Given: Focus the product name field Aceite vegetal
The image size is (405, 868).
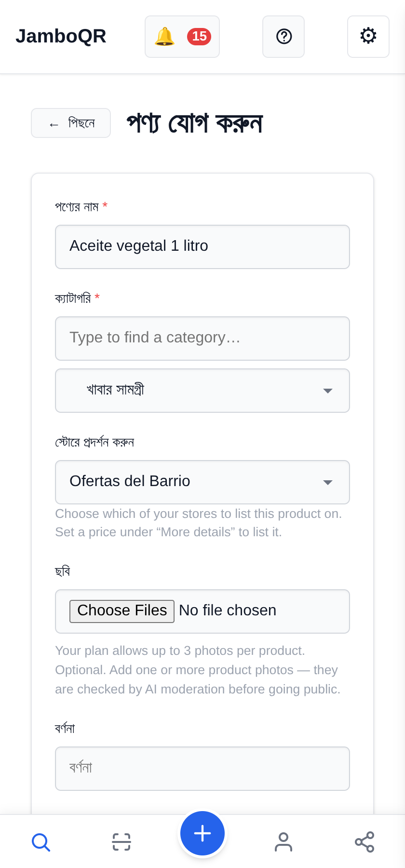Looking at the screenshot, I should [202, 247].
